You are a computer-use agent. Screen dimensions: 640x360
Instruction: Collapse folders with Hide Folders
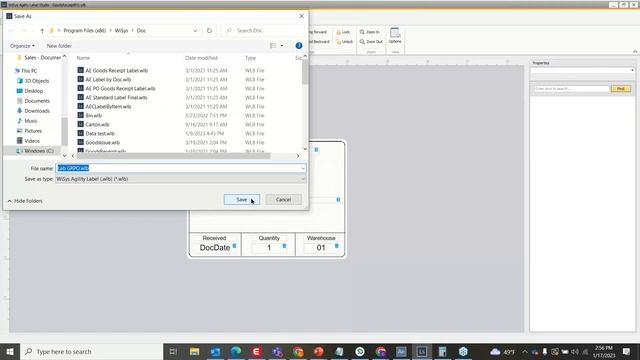[25, 201]
